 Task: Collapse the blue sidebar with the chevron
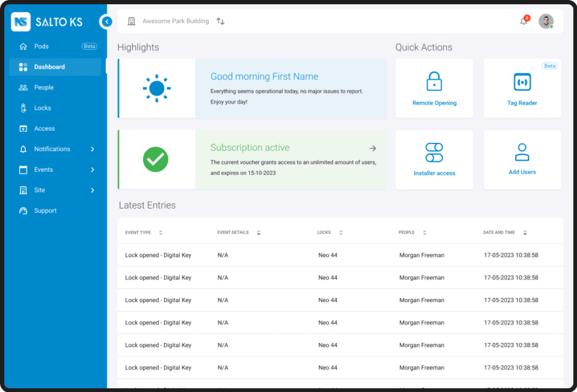point(106,21)
